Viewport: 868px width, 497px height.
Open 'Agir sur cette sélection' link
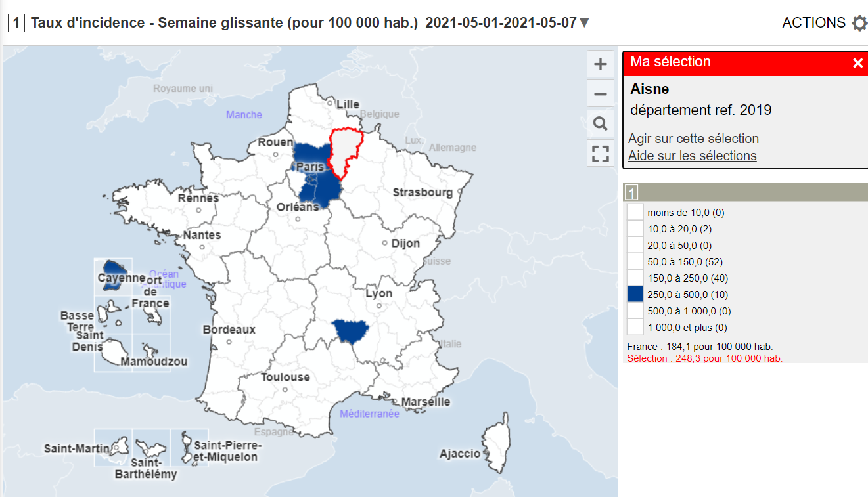coord(693,139)
